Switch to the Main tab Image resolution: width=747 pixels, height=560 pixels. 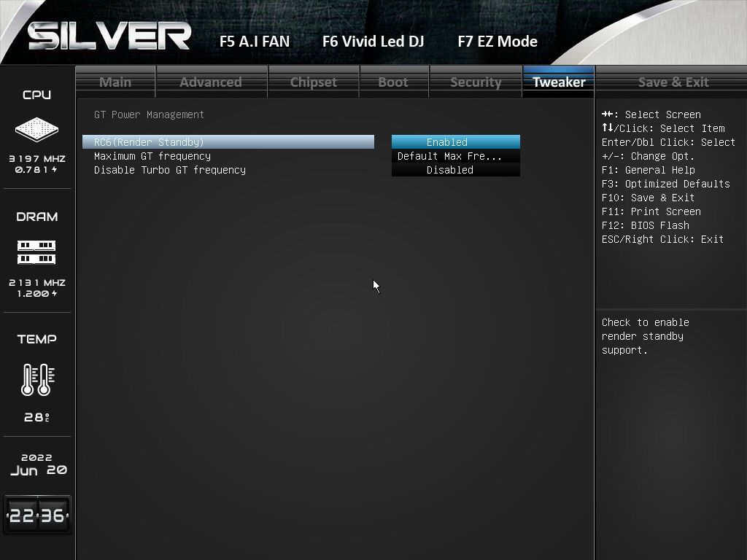(x=115, y=82)
